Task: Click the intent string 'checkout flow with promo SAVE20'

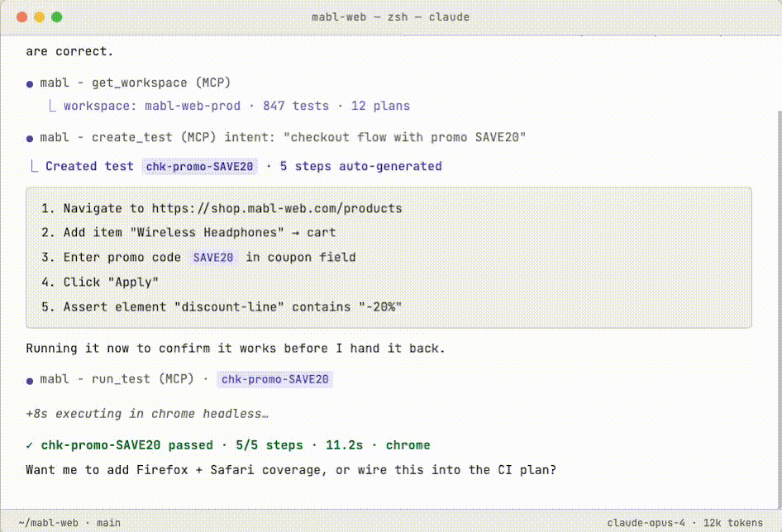Action: click(x=405, y=138)
